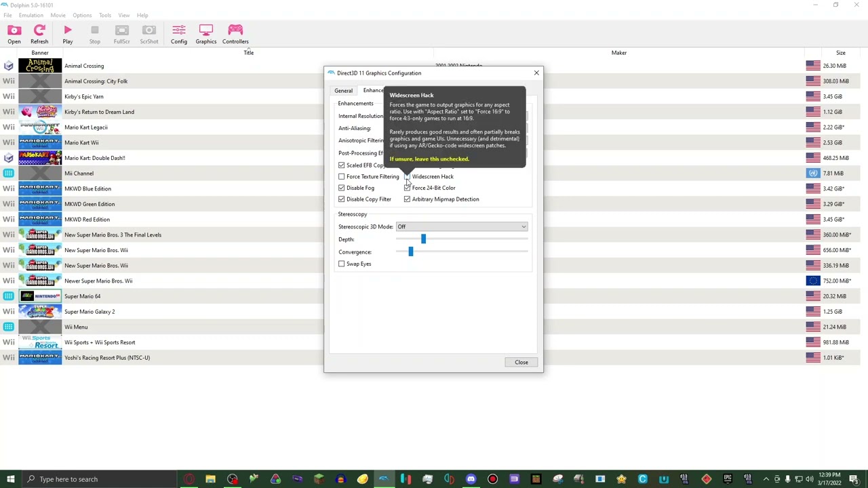Click the volume icon in system tray
Image resolution: width=868 pixels, height=488 pixels.
pos(810,479)
